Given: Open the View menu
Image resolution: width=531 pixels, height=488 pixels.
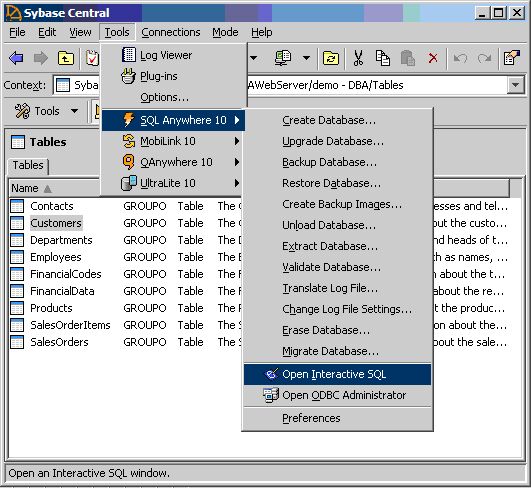Looking at the screenshot, I should [x=80, y=32].
